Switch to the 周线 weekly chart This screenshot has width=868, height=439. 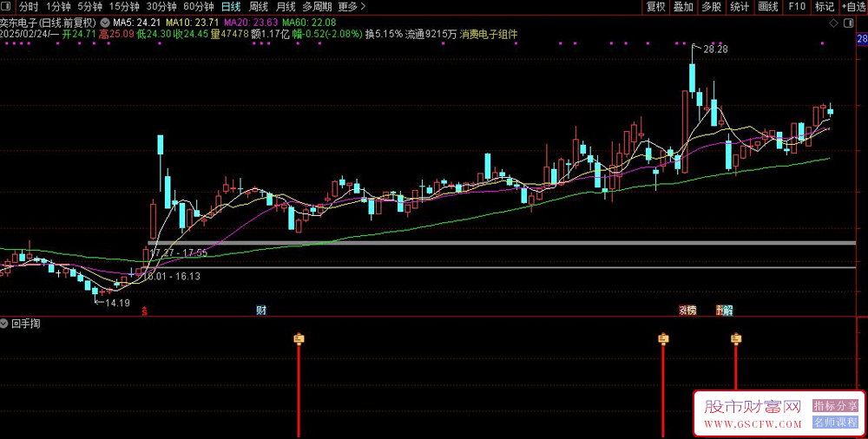point(259,7)
